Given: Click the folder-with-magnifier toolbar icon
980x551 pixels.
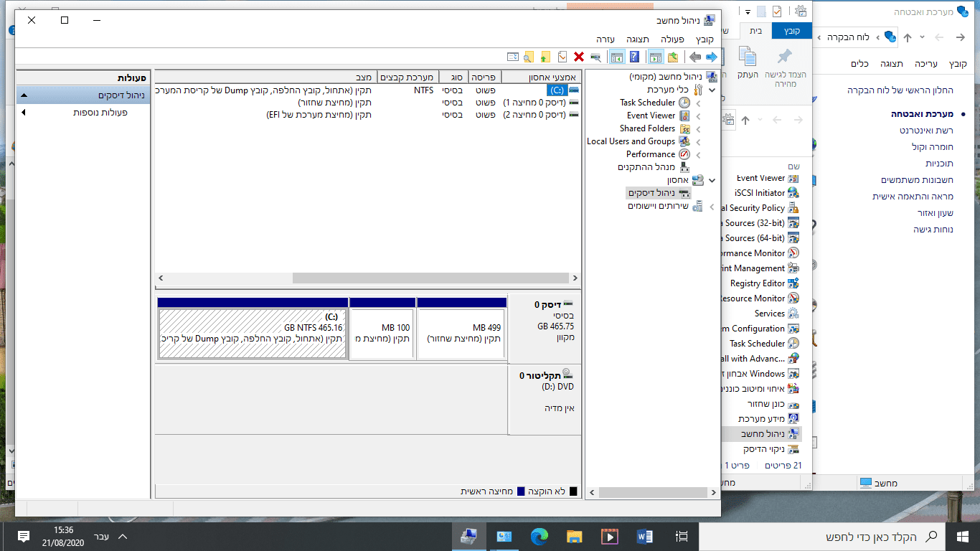Looking at the screenshot, I should pyautogui.click(x=529, y=57).
